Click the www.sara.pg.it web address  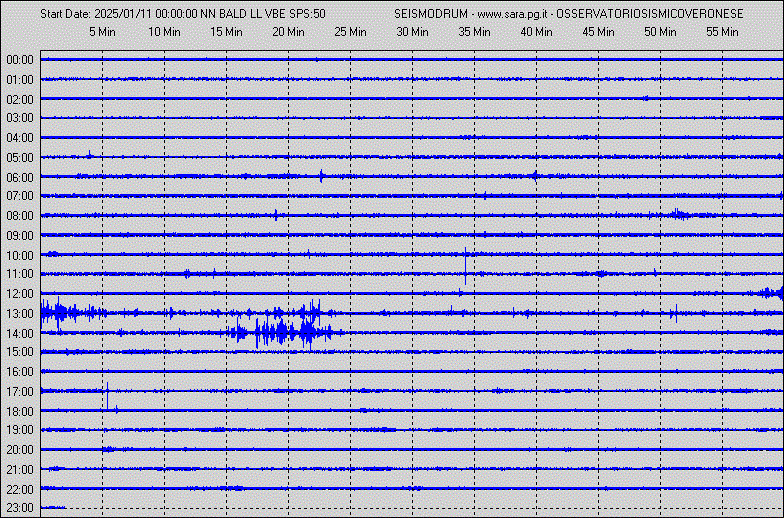(x=511, y=14)
